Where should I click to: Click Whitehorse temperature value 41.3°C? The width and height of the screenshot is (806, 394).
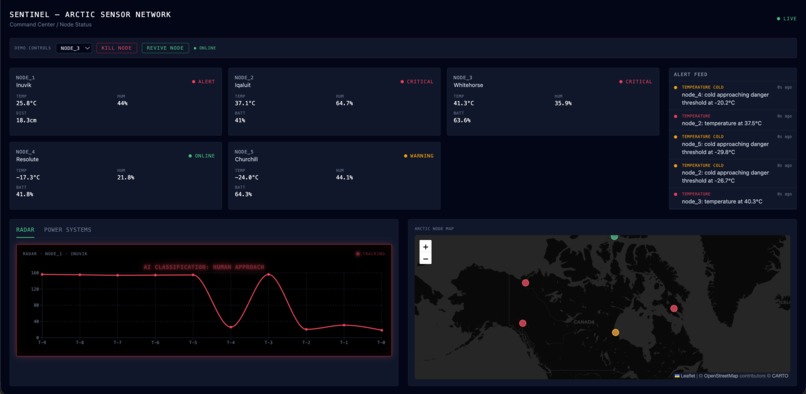[464, 103]
